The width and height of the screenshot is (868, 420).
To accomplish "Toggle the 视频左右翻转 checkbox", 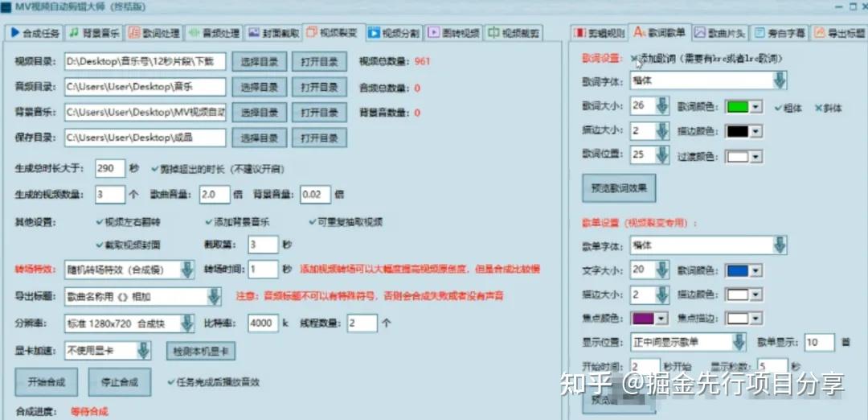I will [129, 222].
